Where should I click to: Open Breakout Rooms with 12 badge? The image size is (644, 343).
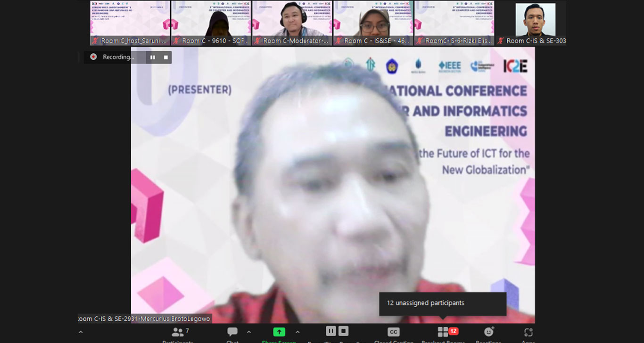(x=443, y=333)
